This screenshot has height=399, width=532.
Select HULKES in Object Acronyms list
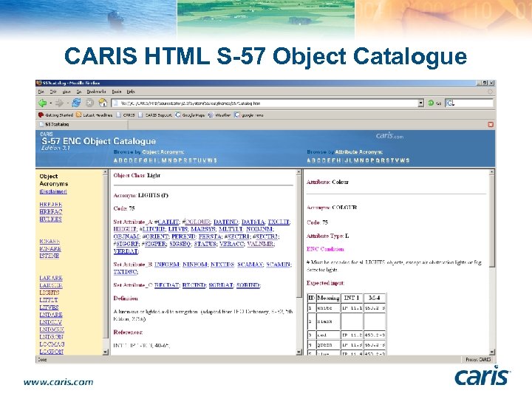[50, 219]
